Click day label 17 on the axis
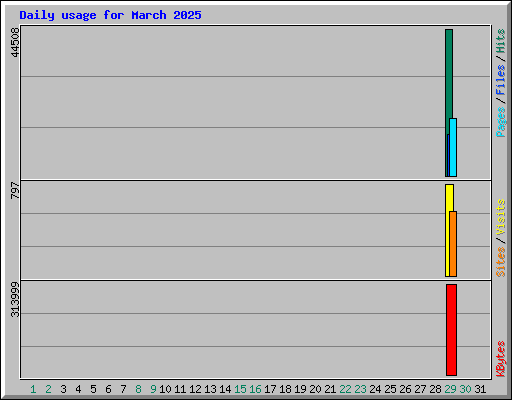 270,389
